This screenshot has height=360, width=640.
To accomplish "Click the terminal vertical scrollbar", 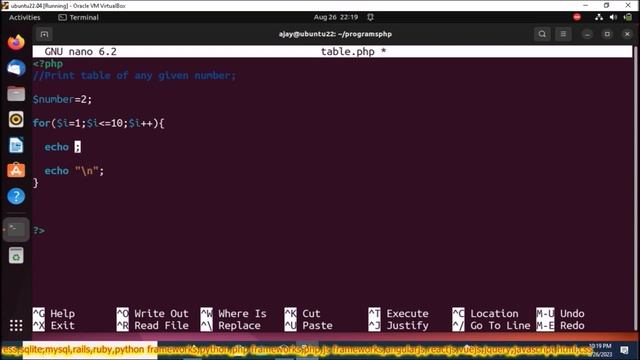I will coord(635,188).
